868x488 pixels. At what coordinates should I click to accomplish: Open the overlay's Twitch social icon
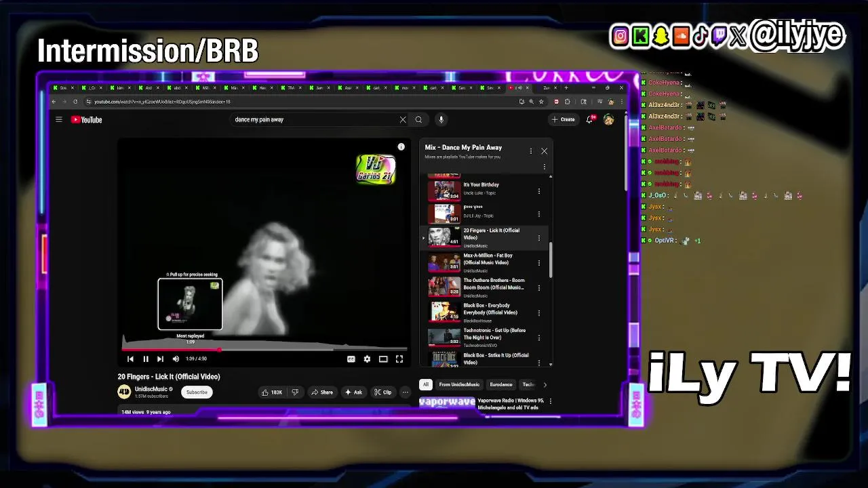click(719, 36)
